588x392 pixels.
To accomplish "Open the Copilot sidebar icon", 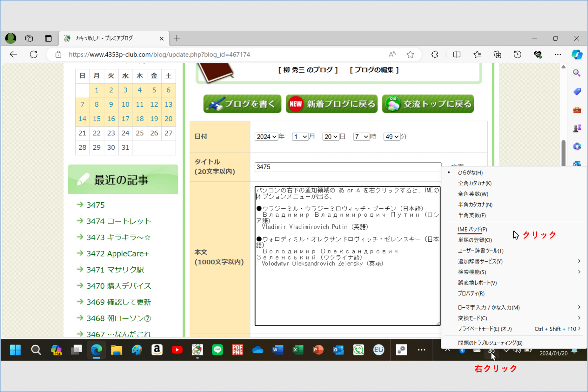I will pyautogui.click(x=577, y=55).
